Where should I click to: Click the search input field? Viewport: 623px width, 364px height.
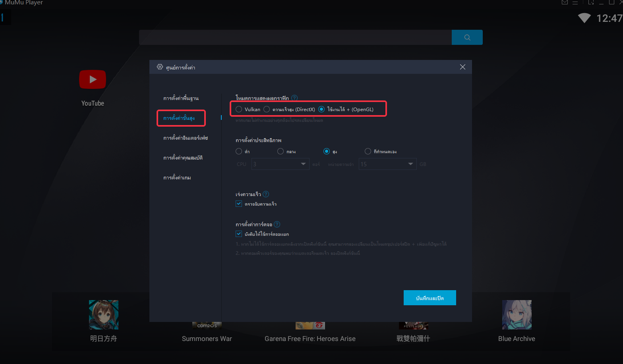pyautogui.click(x=295, y=37)
